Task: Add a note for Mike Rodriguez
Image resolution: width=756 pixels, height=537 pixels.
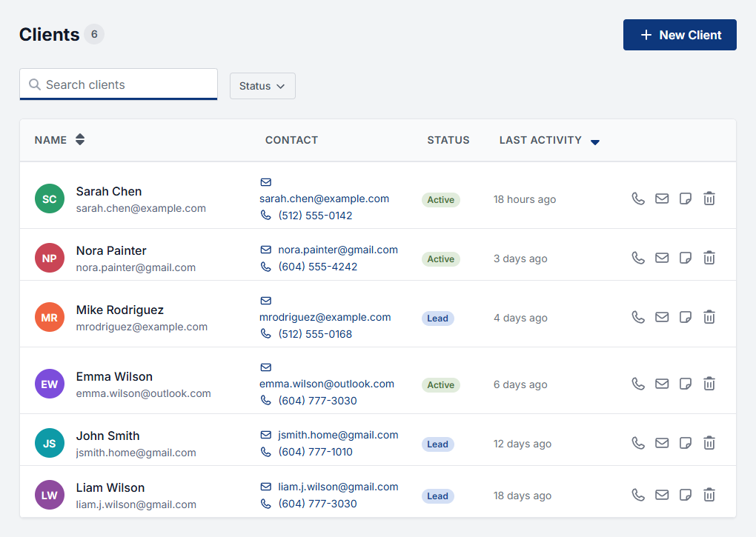Action: [685, 317]
